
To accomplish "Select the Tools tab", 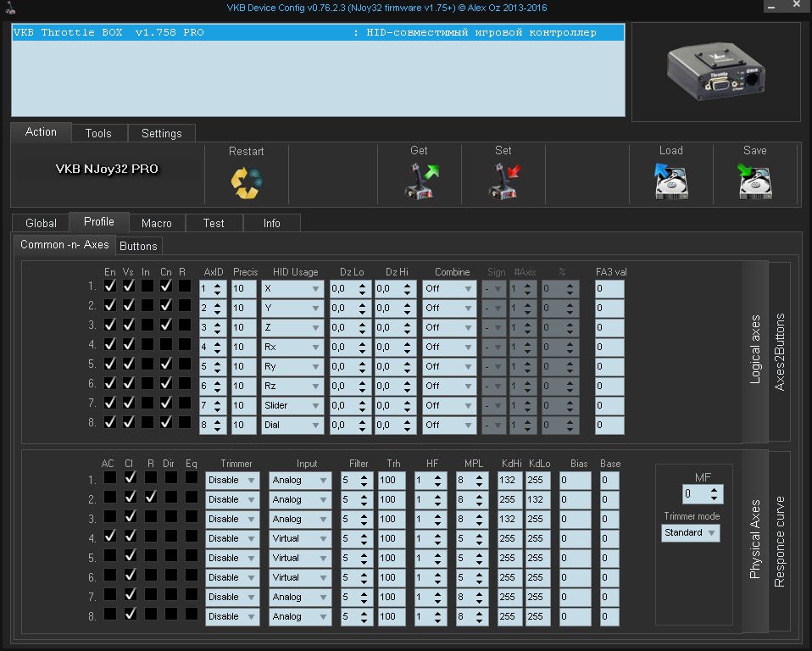I will coord(98,133).
